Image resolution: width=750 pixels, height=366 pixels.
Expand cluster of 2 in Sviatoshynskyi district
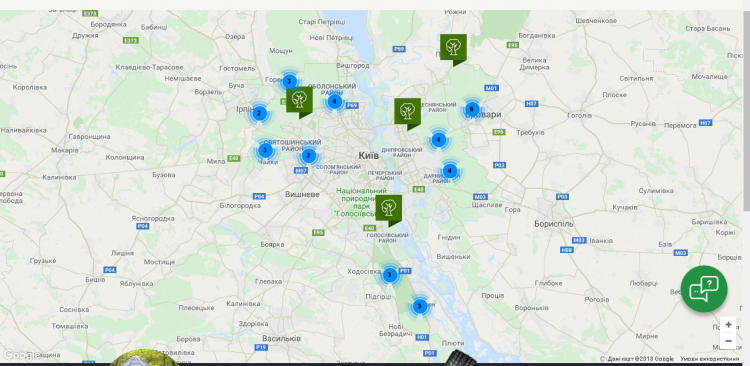309,155
